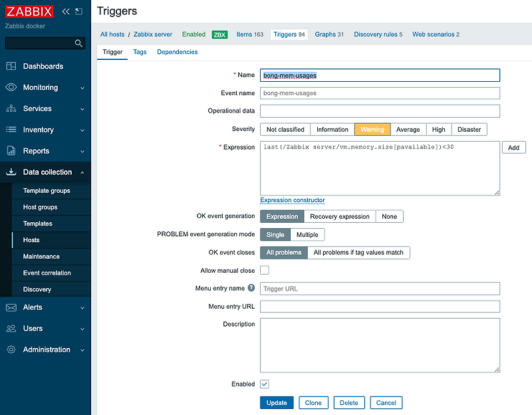Open the Expression constructor

tap(293, 200)
